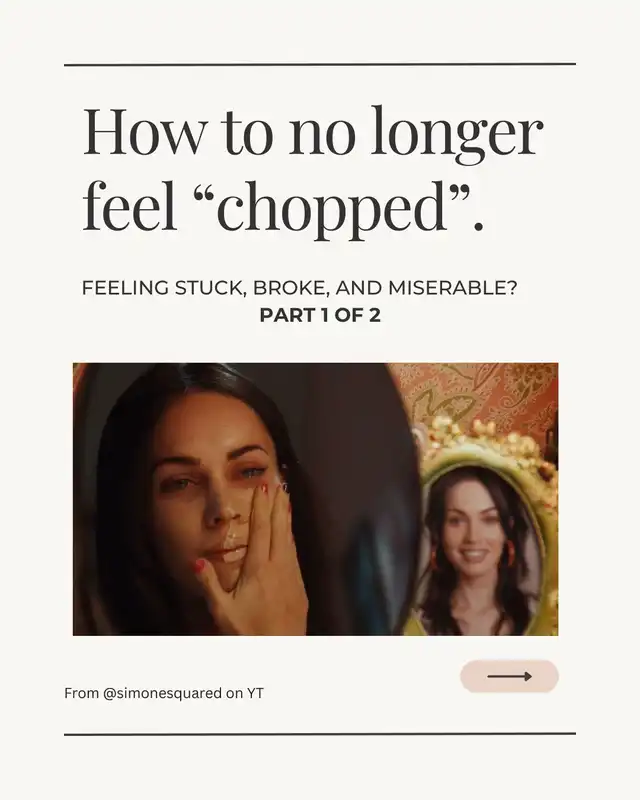
Task: Click the orange earring on the smiling woman
Action: (x=510, y=552)
